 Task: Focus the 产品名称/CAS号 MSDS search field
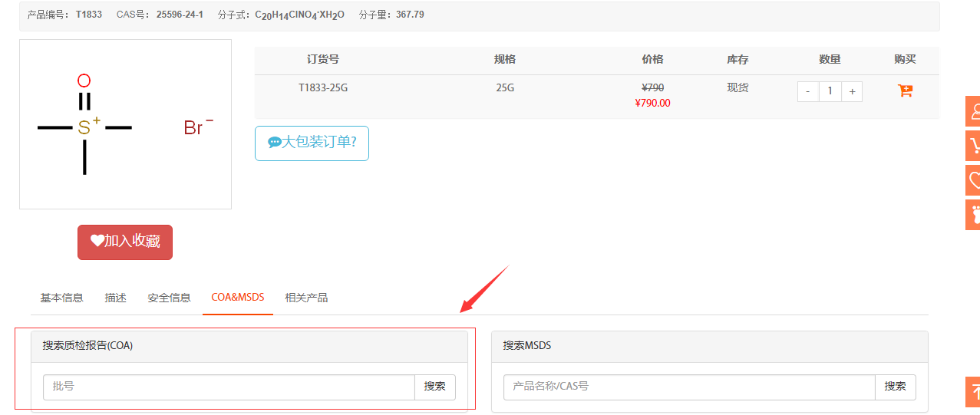click(x=688, y=387)
